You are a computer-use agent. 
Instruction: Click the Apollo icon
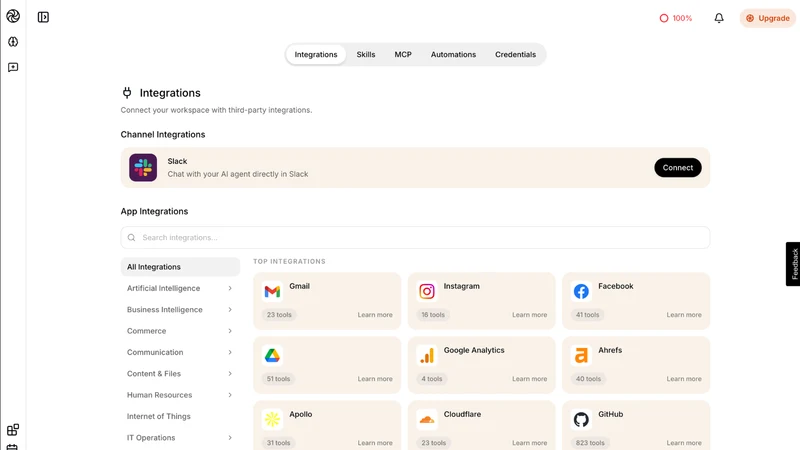(x=272, y=419)
